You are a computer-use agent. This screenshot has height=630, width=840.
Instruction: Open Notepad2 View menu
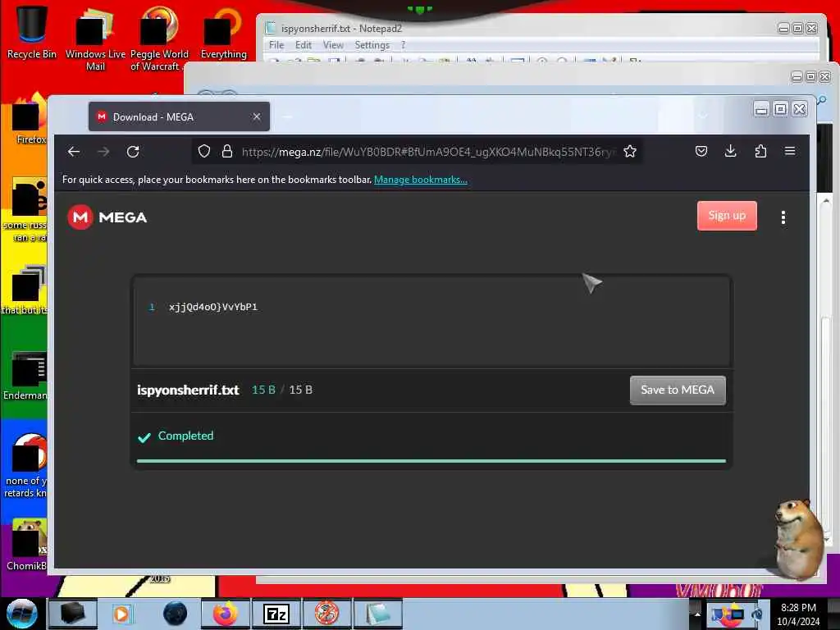[x=333, y=45]
